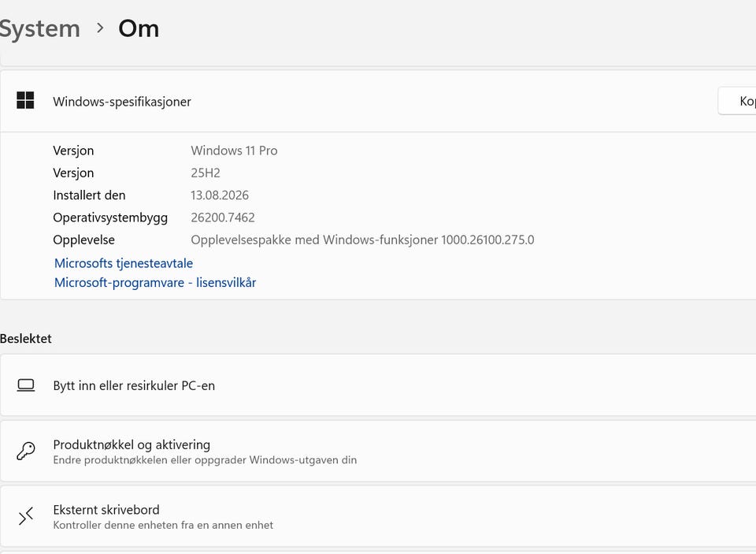This screenshot has height=554, width=756.
Task: Click the key icon next to Produktnøkkel og aktivering
Action: click(25, 452)
